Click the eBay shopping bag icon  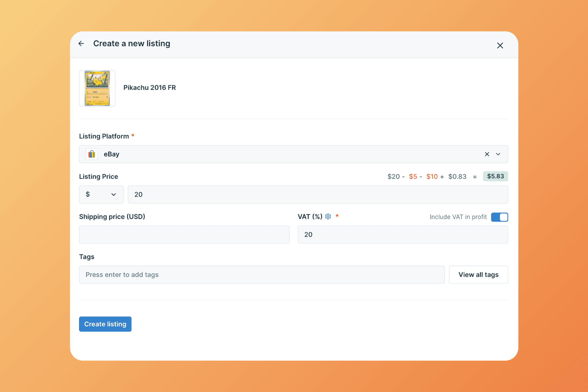click(x=92, y=154)
